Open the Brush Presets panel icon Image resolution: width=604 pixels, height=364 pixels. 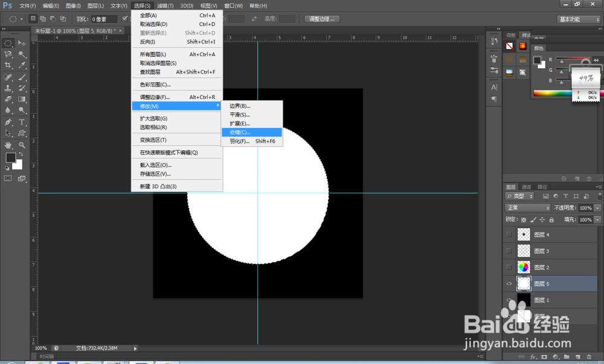(494, 71)
